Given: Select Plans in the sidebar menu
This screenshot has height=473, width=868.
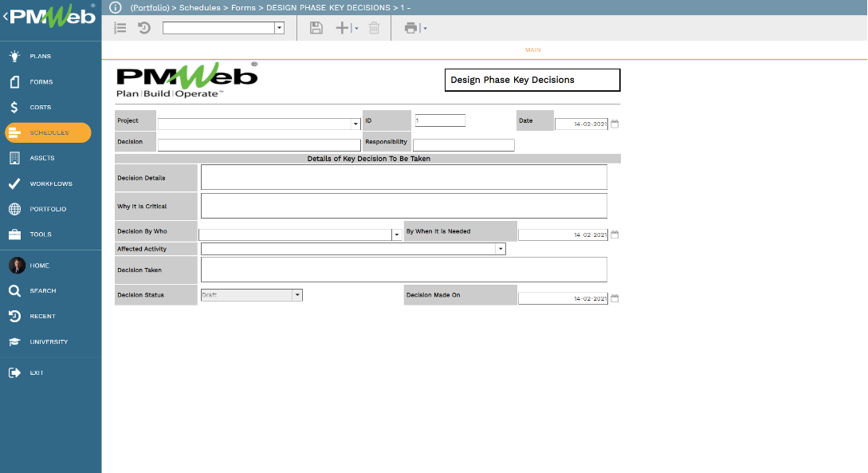Looking at the screenshot, I should [41, 57].
